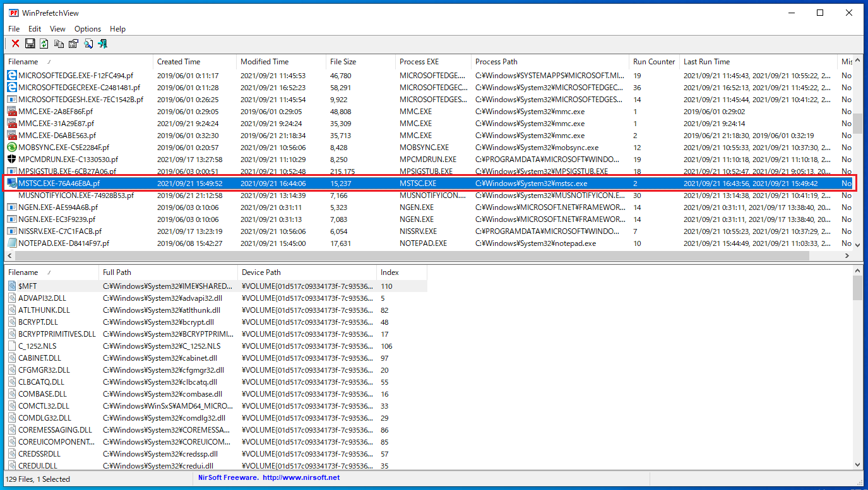868x490 pixels.
Task: Click the $MFT file icon in lower pane
Action: 11,286
